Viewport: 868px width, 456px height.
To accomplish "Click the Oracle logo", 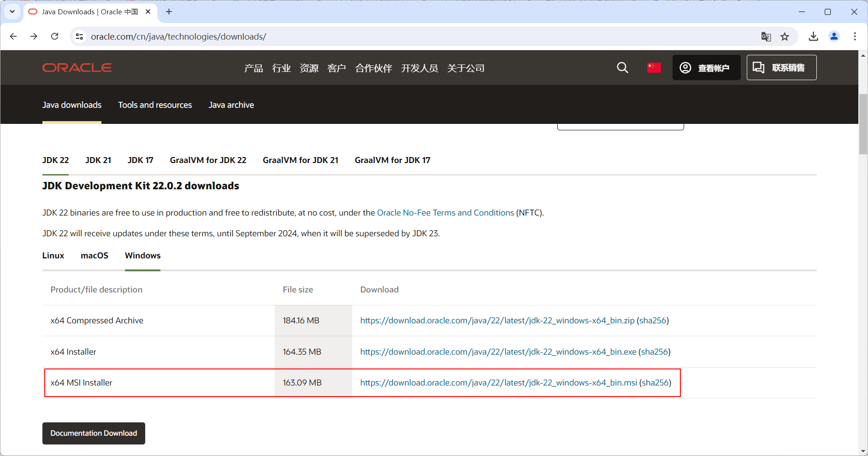I will 77,68.
